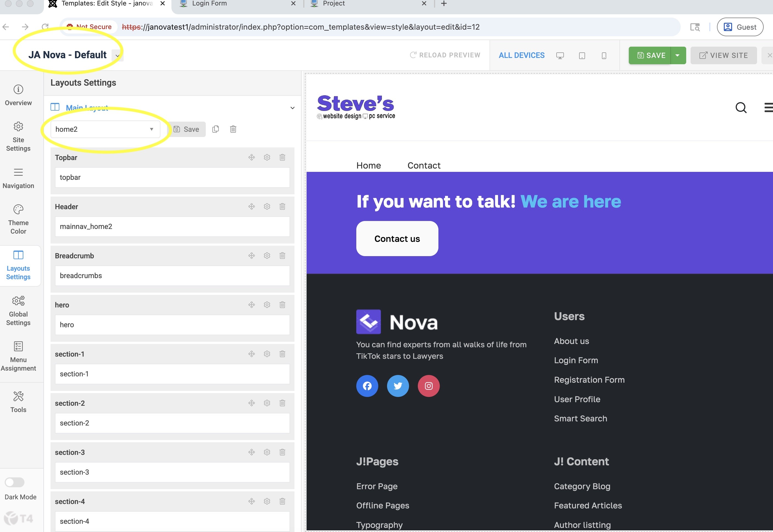Click the copy layout icon beside Save

pos(216,129)
